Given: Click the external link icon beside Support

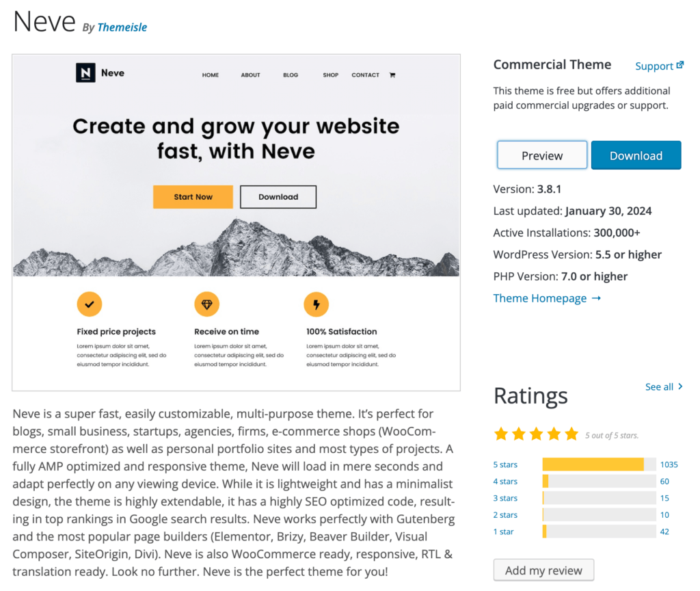Looking at the screenshot, I should (x=681, y=65).
